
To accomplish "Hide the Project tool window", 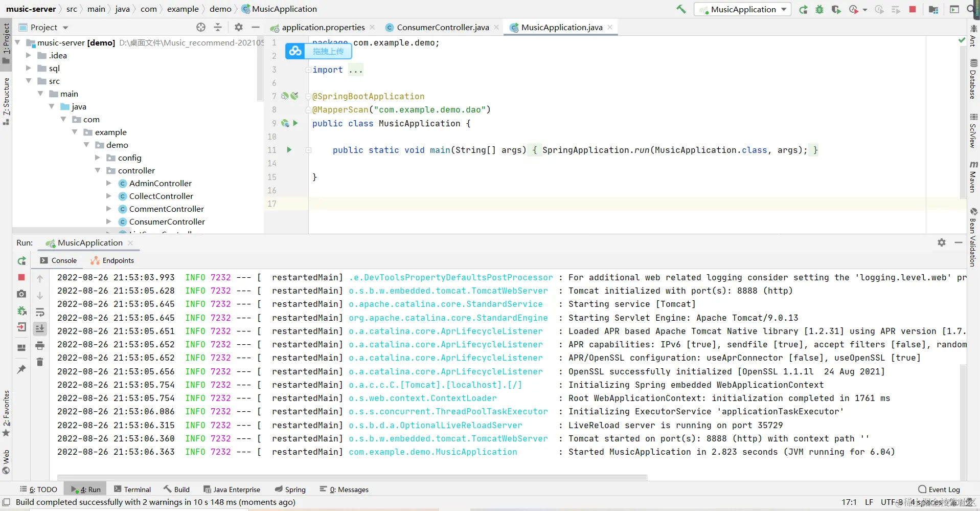I will (256, 27).
